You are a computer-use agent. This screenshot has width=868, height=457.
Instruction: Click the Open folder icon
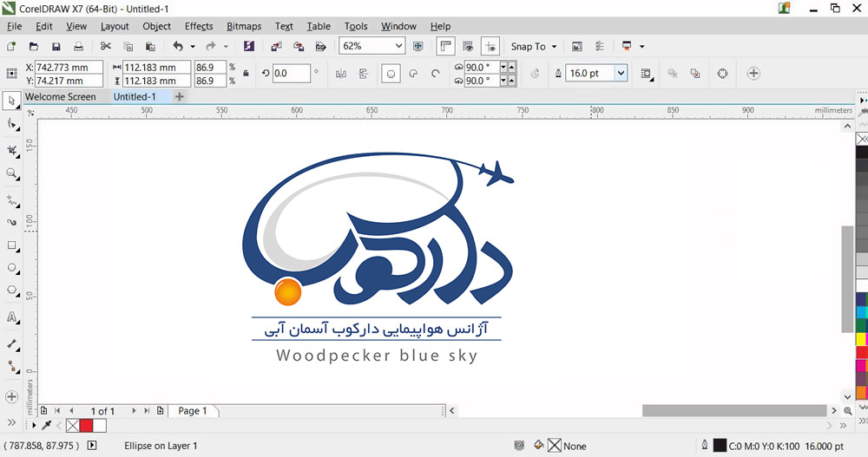point(34,47)
